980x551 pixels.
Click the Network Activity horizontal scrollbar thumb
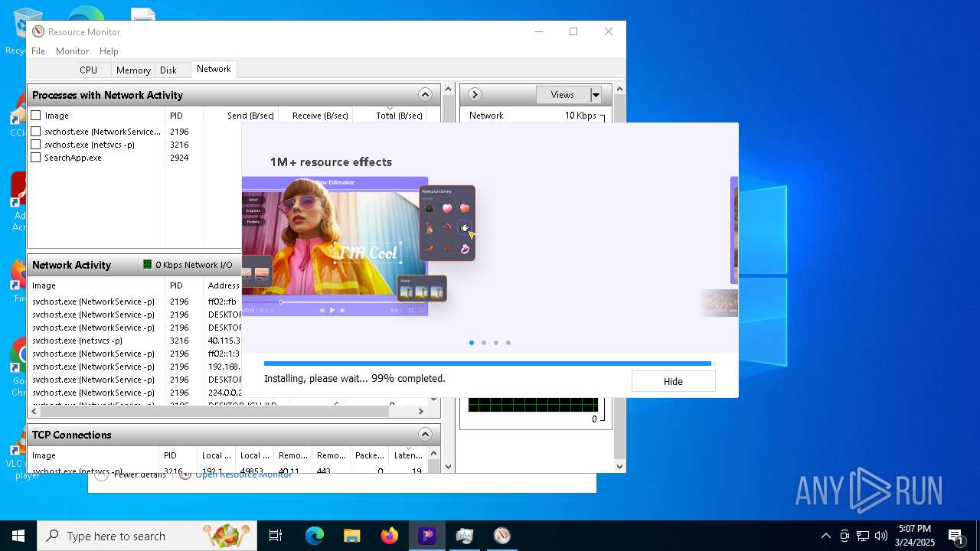(214, 411)
